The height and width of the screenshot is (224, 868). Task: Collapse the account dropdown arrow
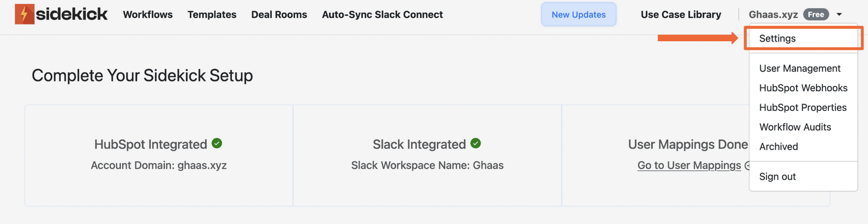(839, 14)
